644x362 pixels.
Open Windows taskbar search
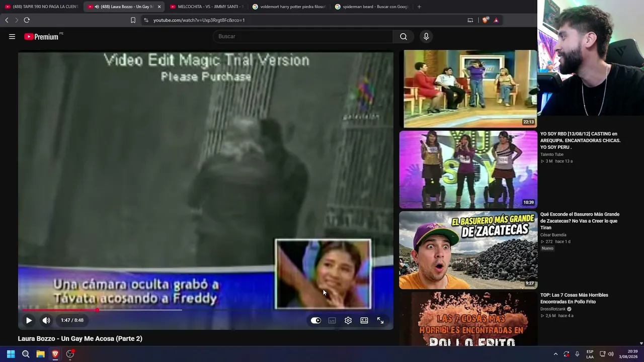[26, 354]
